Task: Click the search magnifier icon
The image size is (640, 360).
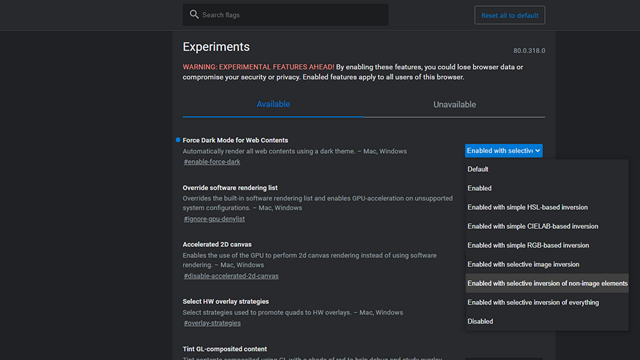Action: click(194, 15)
